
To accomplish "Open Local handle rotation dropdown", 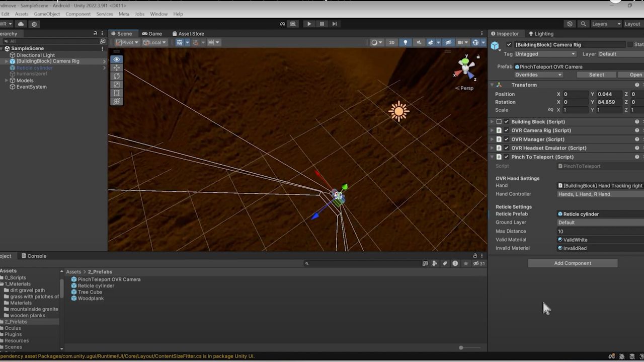I will tap(154, 42).
